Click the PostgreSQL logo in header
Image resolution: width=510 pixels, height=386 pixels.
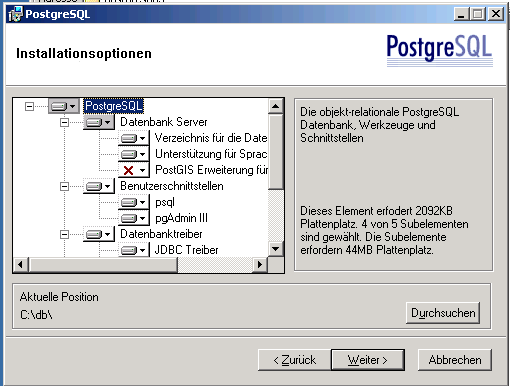click(440, 50)
